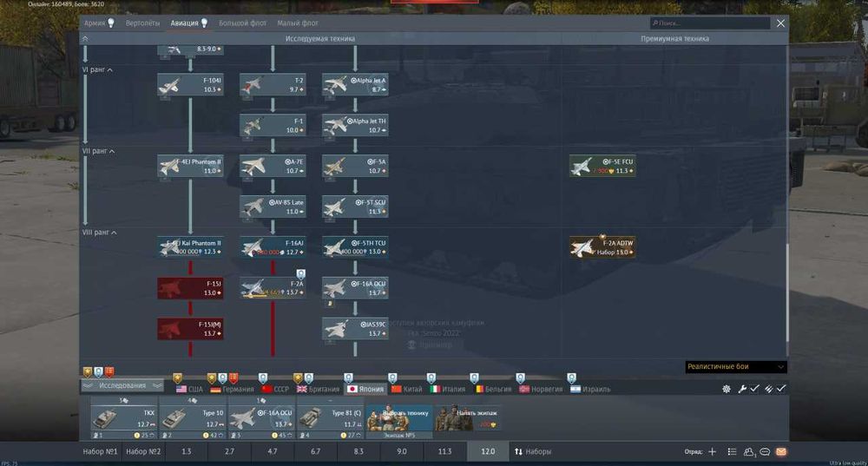Collapse the VII ранг section
Screen dimensions: 868x466
(x=99, y=151)
